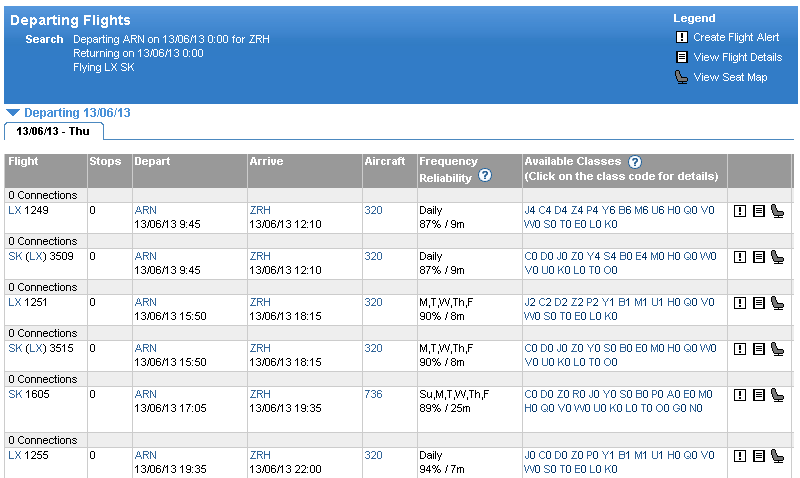The image size is (800, 478).
Task: Open aircraft 320 link for LX 1249
Action: click(x=372, y=210)
